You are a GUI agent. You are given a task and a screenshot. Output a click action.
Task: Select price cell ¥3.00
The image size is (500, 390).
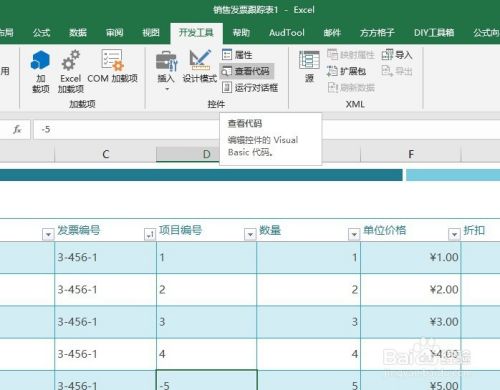[411, 322]
